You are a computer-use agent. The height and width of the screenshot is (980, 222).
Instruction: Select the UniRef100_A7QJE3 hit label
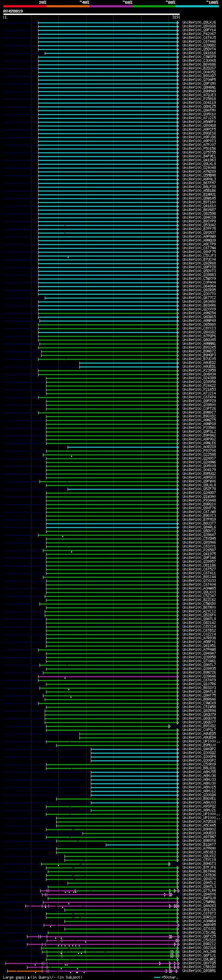[x=199, y=95]
